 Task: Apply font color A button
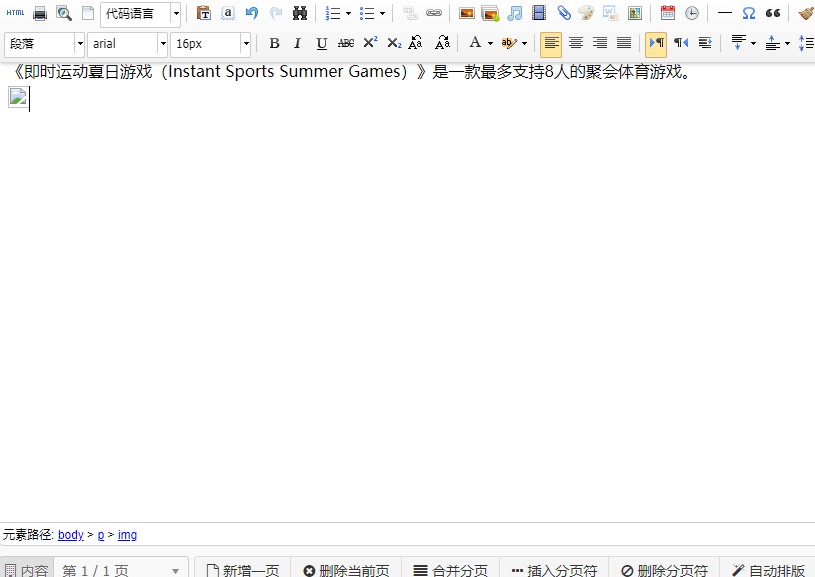coord(475,43)
